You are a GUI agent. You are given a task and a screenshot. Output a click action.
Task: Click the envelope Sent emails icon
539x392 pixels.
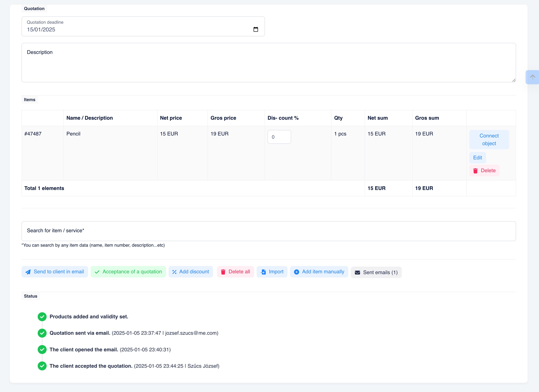pyautogui.click(x=357, y=273)
